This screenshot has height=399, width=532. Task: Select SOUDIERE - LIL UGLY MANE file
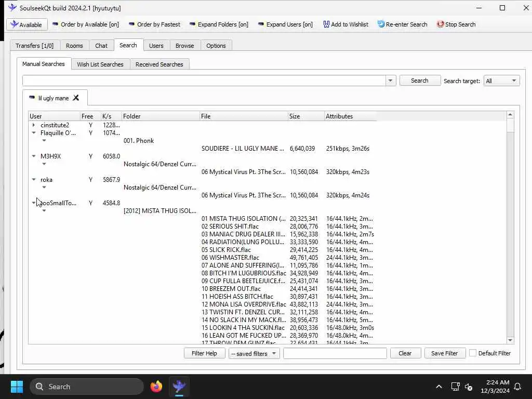tap(243, 148)
